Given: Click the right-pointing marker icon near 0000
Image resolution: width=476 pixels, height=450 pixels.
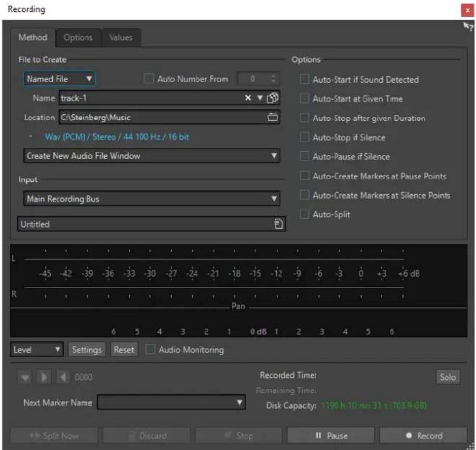Looking at the screenshot, I should pos(44,377).
